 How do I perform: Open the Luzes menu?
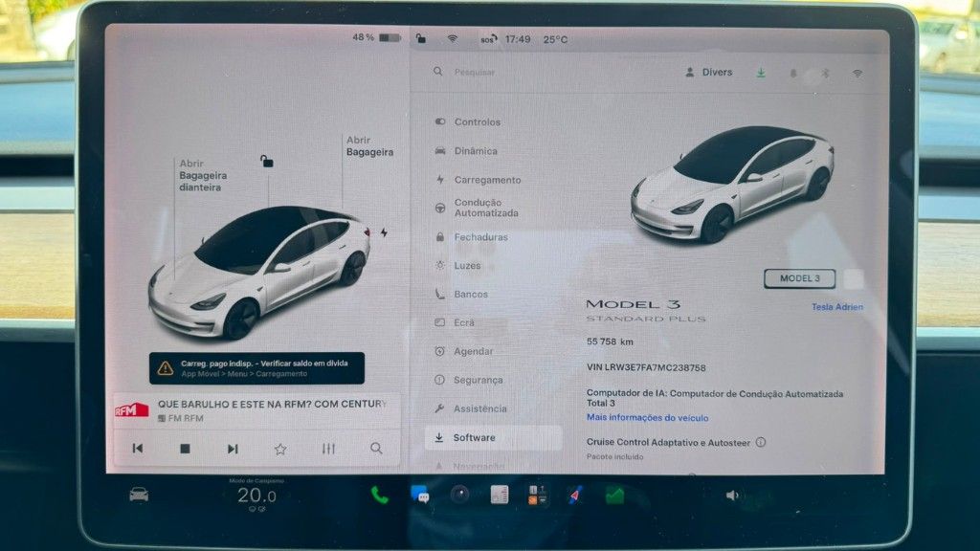pyautogui.click(x=467, y=266)
